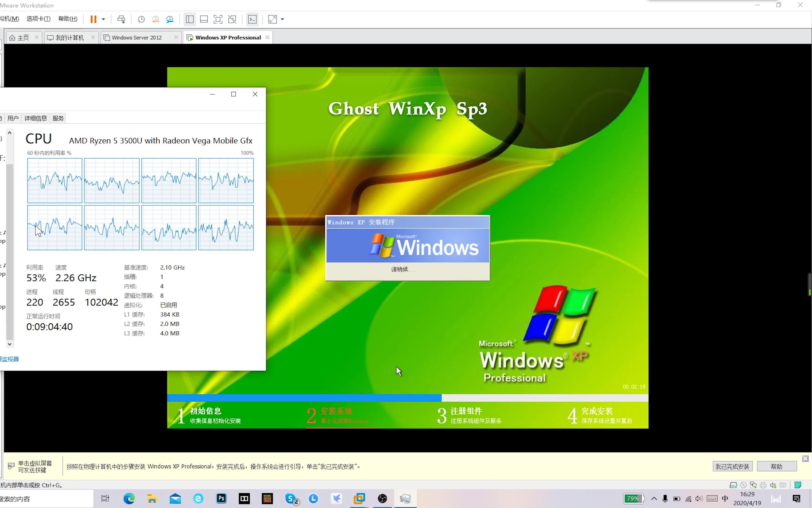Click the sound card status icon
The image size is (812, 508).
tap(773, 485)
